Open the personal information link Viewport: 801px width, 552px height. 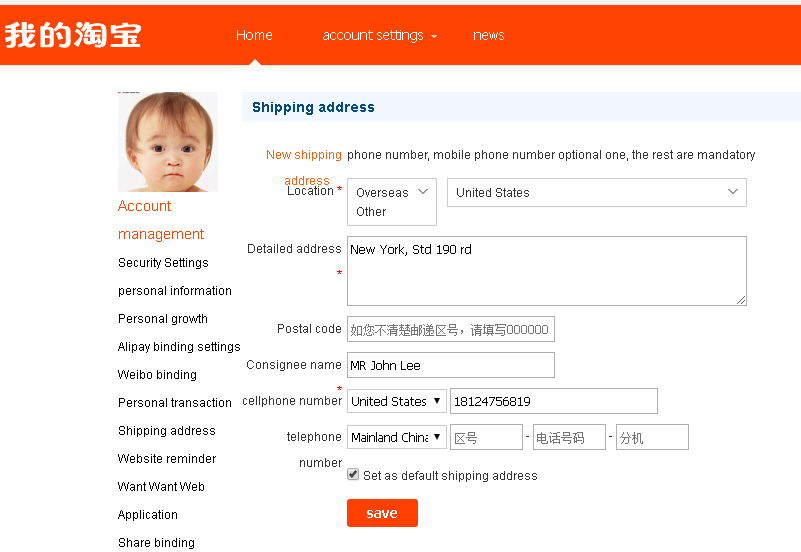pos(174,291)
